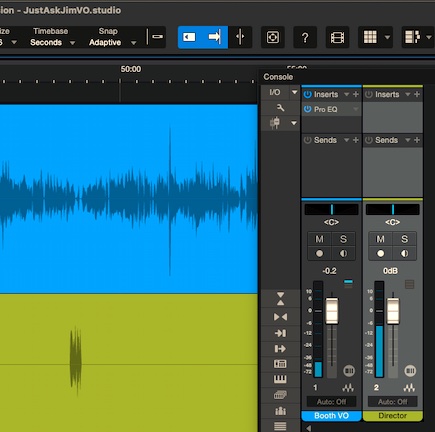Click the question mark help icon

tap(305, 37)
